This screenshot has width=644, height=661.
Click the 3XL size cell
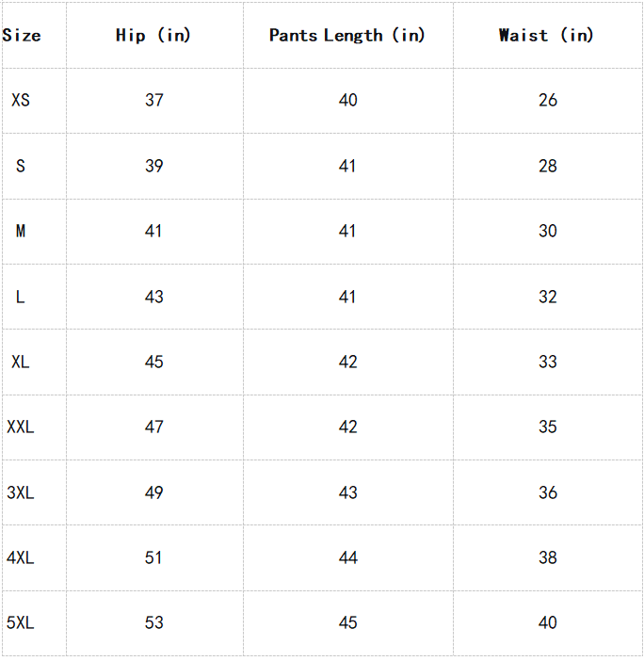(21, 492)
